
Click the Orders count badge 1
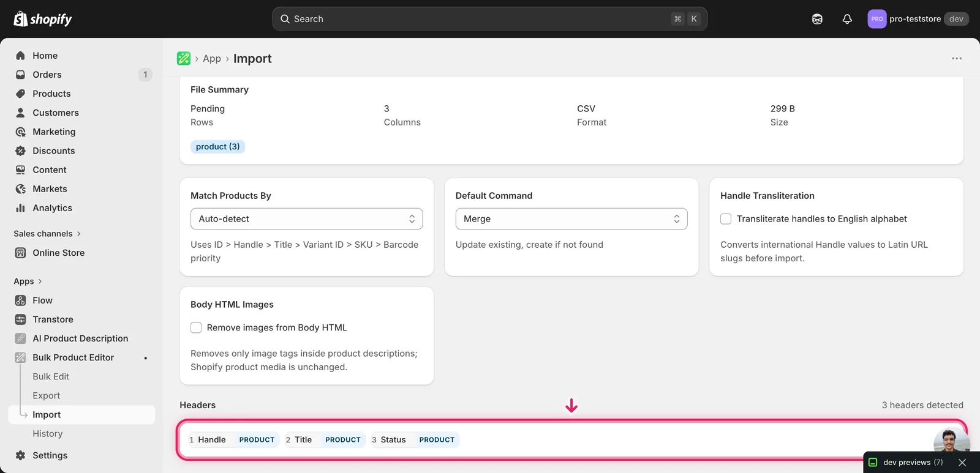tap(145, 75)
